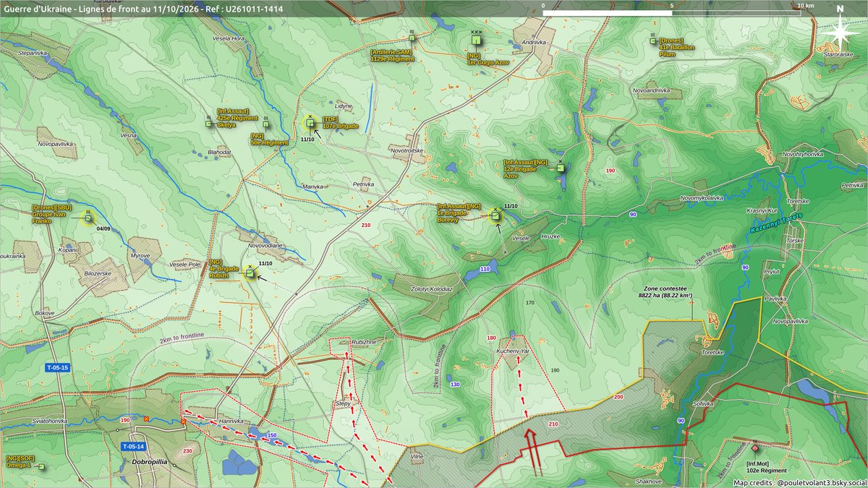Click the Krasnyi Kut village label

(x=761, y=210)
